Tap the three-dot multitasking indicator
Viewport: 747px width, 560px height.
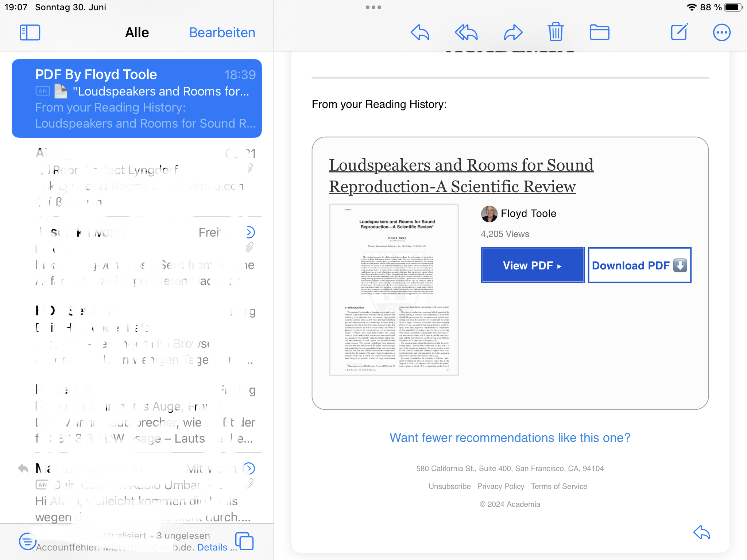click(x=373, y=7)
